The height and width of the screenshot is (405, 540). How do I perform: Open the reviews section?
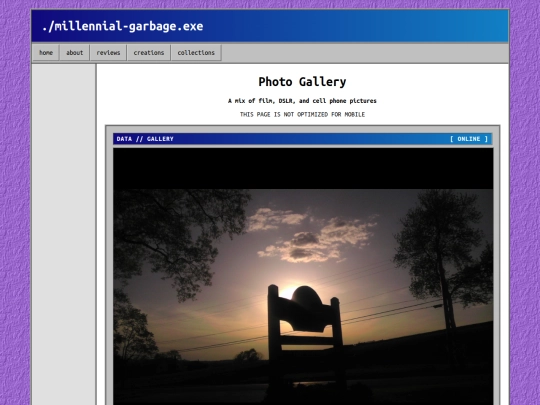[x=108, y=53]
